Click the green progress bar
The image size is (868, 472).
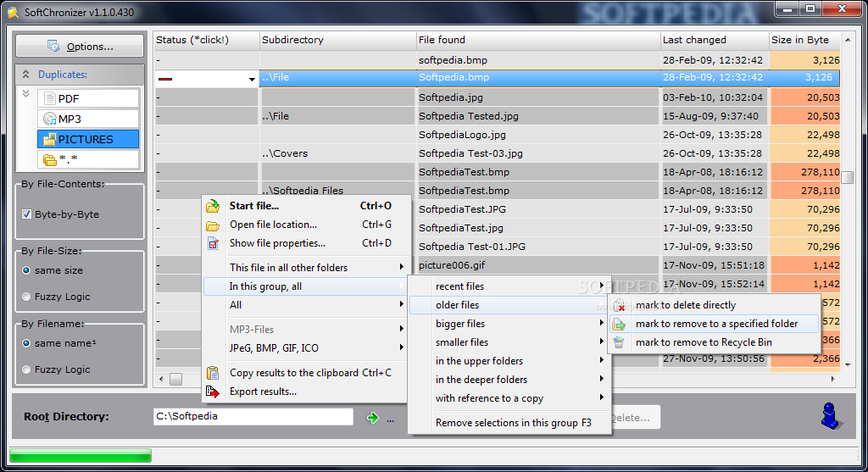click(x=81, y=455)
